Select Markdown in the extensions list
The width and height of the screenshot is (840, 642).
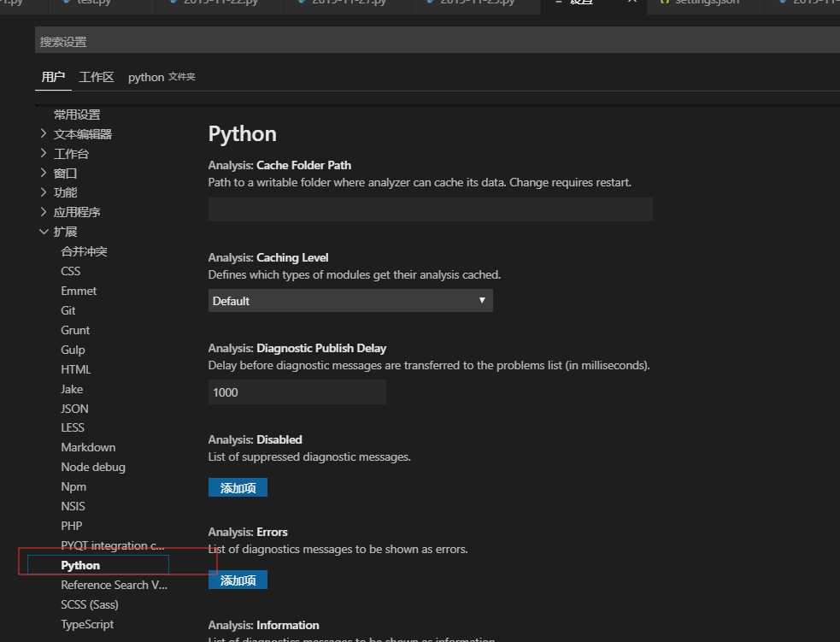(x=88, y=447)
